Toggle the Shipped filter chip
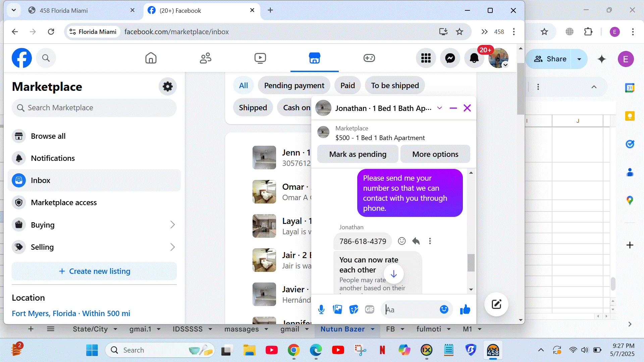This screenshot has width=644, height=362. [x=253, y=108]
